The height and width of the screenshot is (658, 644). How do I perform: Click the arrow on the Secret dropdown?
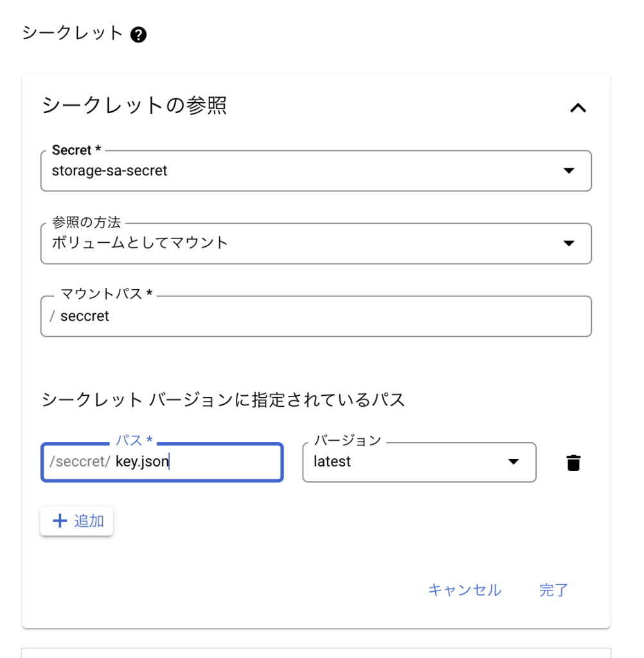(568, 171)
